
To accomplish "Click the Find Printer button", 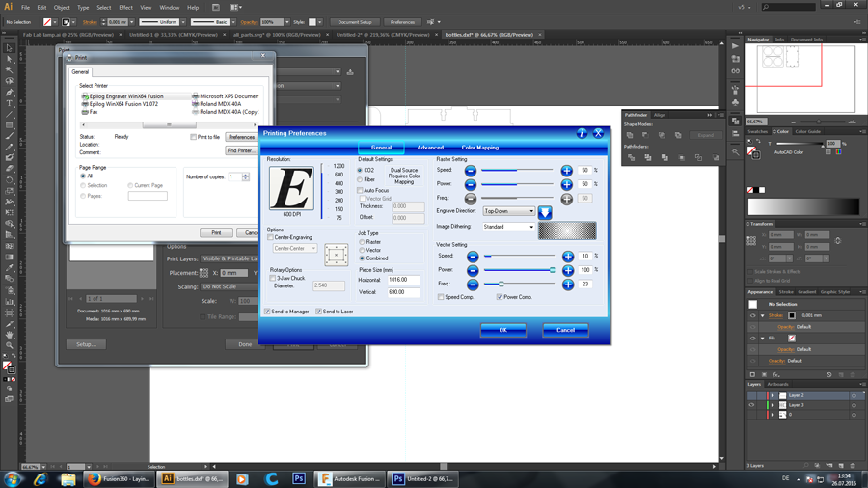I will point(241,150).
